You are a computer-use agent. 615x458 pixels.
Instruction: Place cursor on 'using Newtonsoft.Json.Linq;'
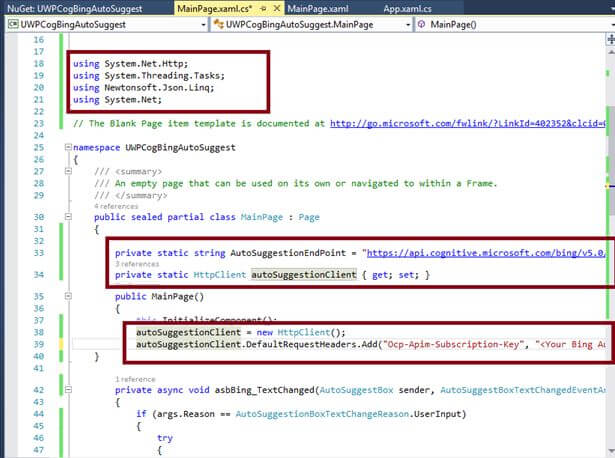[x=144, y=87]
